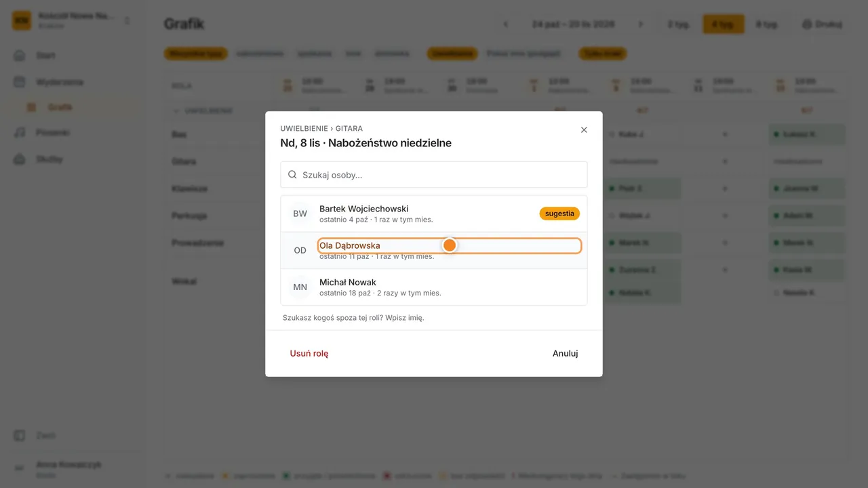Collapse the sidebar with the Zwiń icon
868x488 pixels.
click(20, 436)
